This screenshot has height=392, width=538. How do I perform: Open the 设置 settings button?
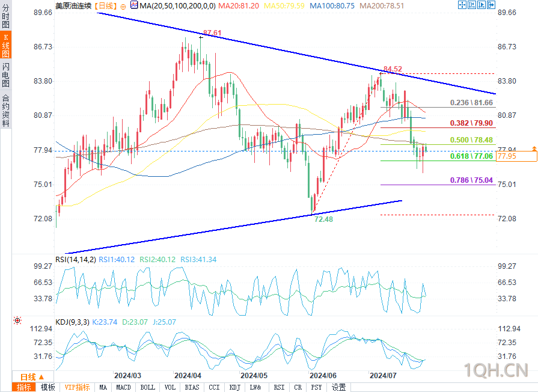coord(338,387)
